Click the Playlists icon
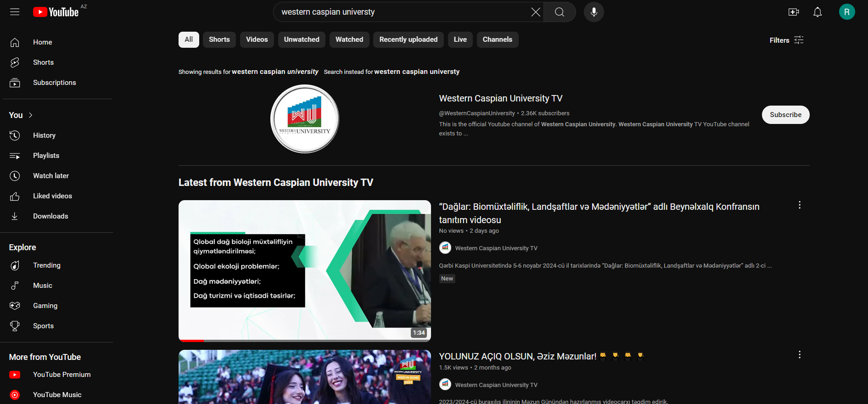Image resolution: width=868 pixels, height=404 pixels. (15, 156)
